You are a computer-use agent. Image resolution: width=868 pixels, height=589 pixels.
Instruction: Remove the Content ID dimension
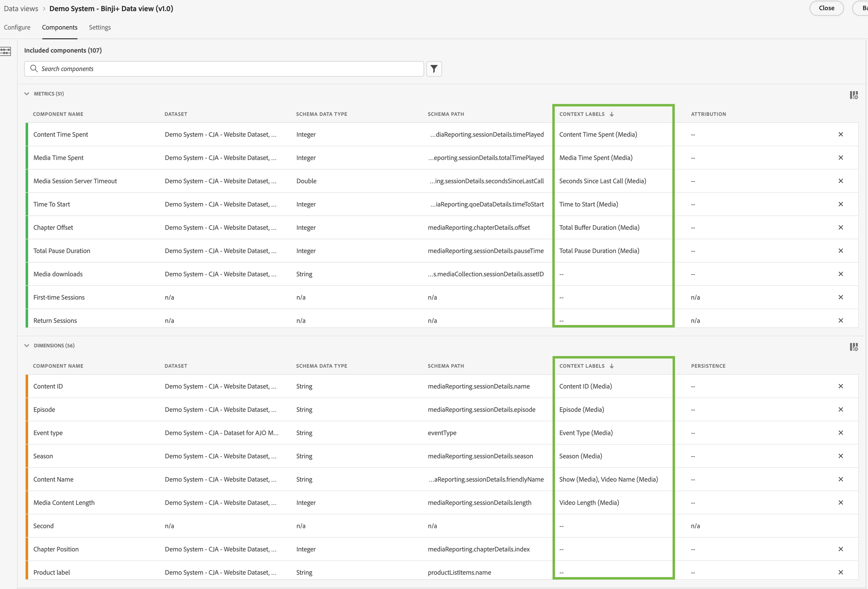click(x=841, y=386)
